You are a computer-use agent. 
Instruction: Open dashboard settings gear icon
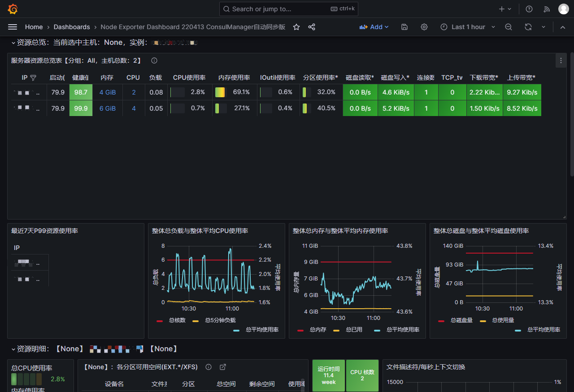pos(424,27)
